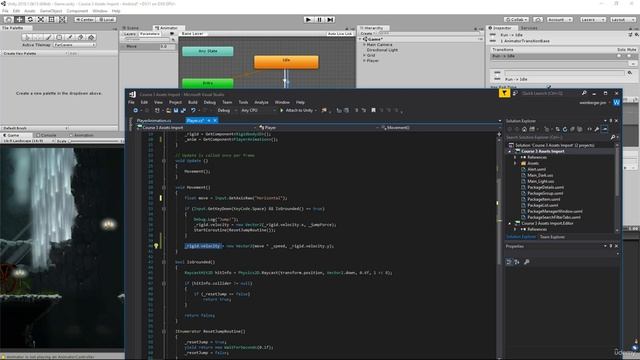Click the Play button in Unity
This screenshot has height=360, width=640.
pyautogui.click(x=309, y=19)
